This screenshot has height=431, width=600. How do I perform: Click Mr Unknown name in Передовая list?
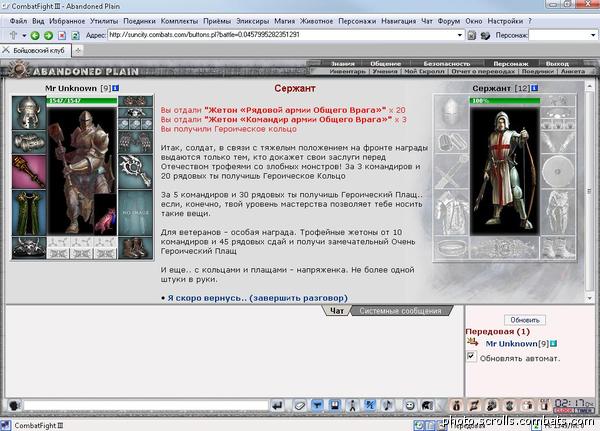point(512,344)
